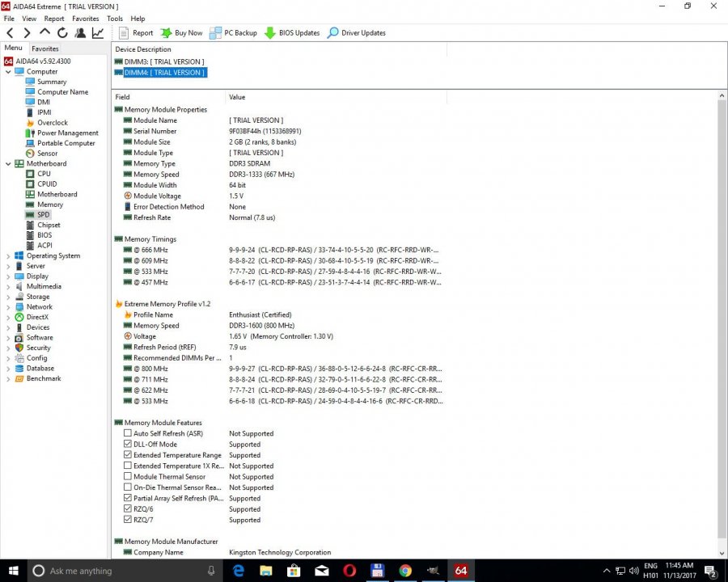Open the Favorites menu
Viewport: 728px width, 582px height.
coord(86,19)
